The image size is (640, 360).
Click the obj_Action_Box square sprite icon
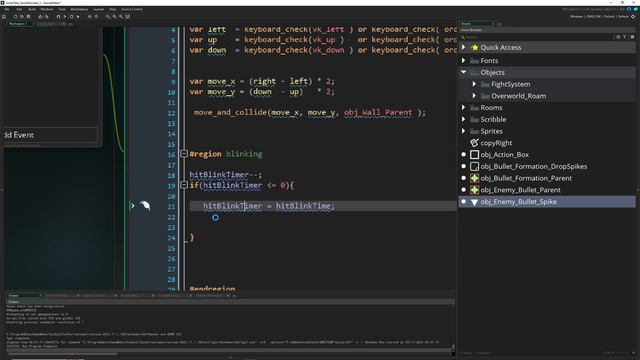(474, 155)
